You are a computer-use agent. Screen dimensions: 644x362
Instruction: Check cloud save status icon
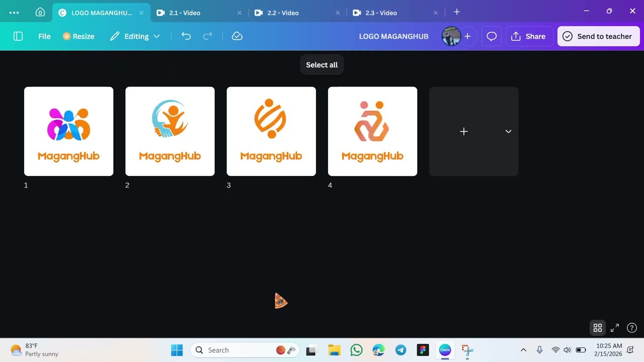[237, 36]
